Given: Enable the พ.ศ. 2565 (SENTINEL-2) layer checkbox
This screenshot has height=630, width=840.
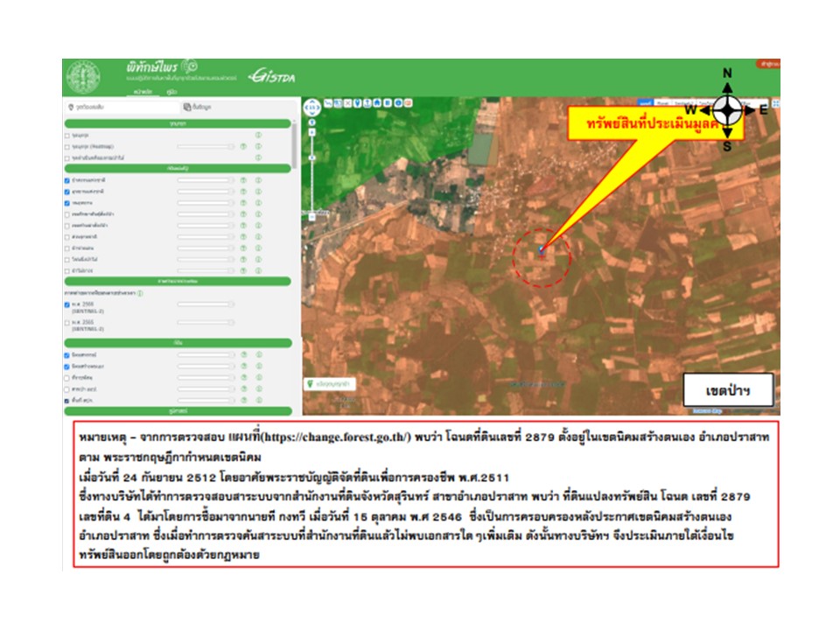Looking at the screenshot, I should click(67, 323).
